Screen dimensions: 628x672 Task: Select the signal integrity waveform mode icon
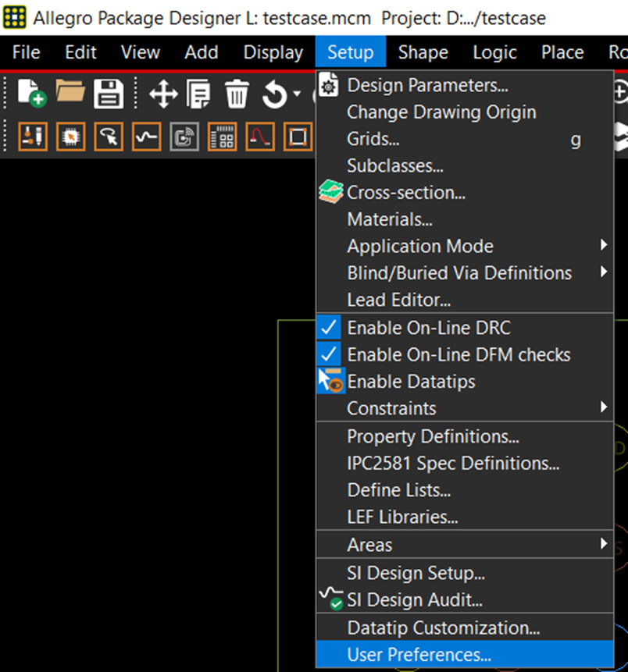pos(147,138)
